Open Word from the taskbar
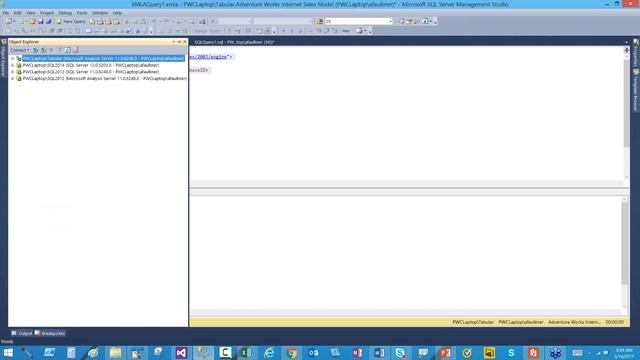The image size is (640, 360). coord(379,353)
